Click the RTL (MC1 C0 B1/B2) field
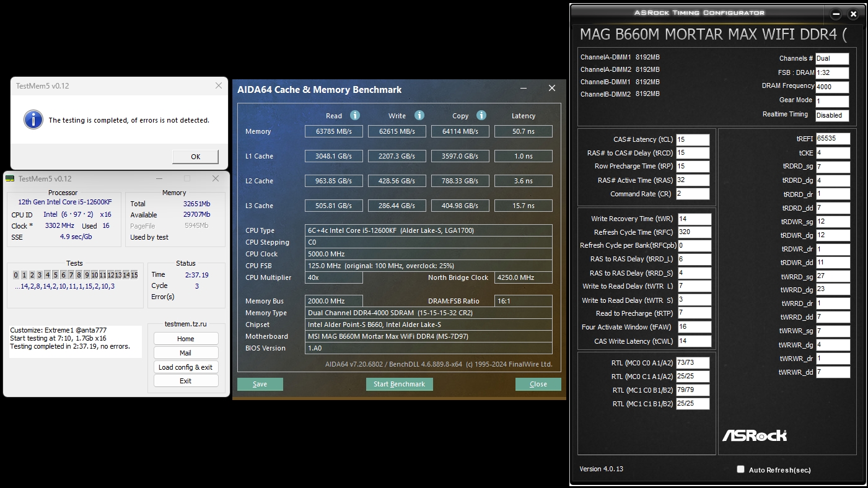This screenshot has width=868, height=488. [693, 390]
